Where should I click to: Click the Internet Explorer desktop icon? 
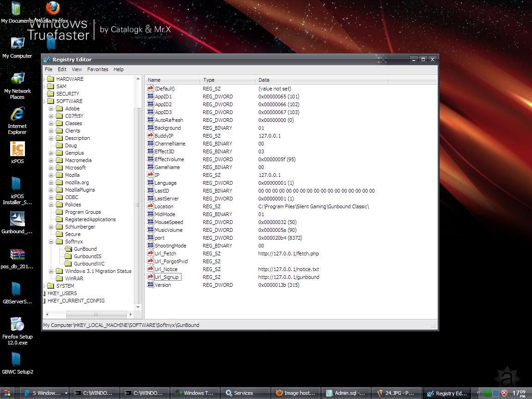pos(17,114)
